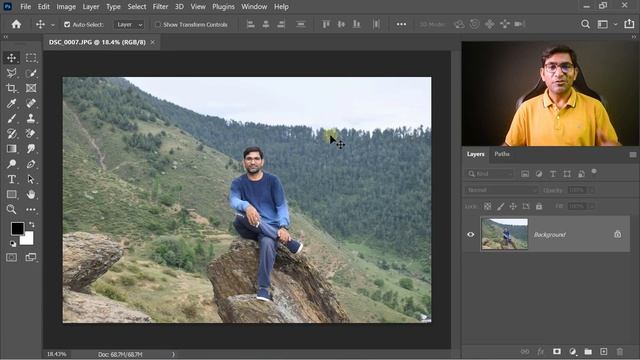Open the foreground color black swatch

(x=16, y=228)
